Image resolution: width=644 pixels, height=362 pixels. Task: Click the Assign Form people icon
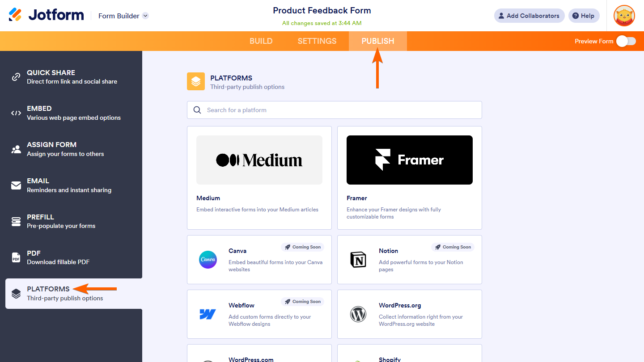(16, 149)
